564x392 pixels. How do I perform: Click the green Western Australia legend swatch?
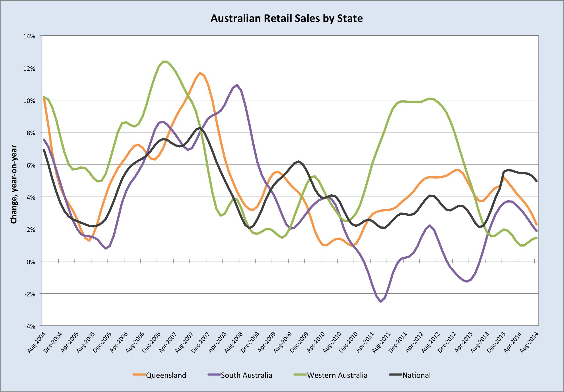click(x=300, y=375)
